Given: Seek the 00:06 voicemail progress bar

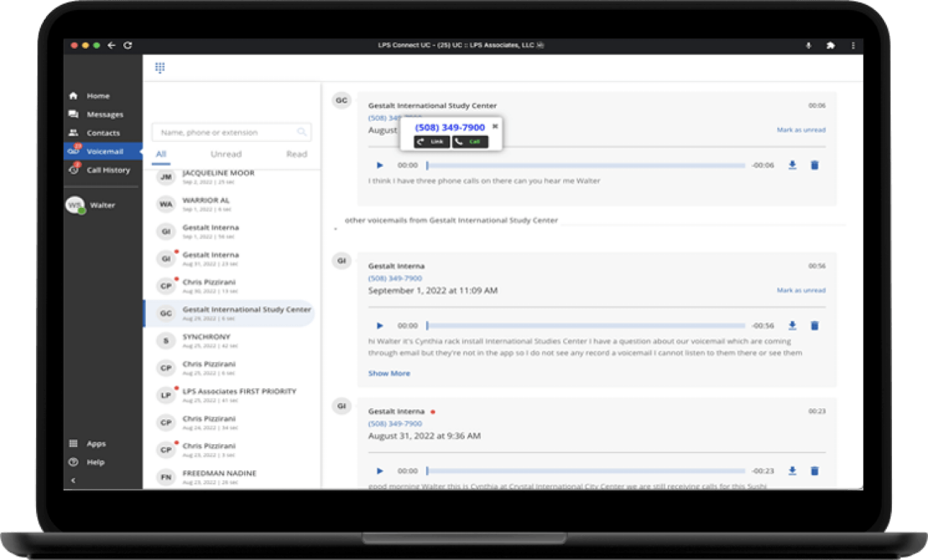Looking at the screenshot, I should click(586, 165).
